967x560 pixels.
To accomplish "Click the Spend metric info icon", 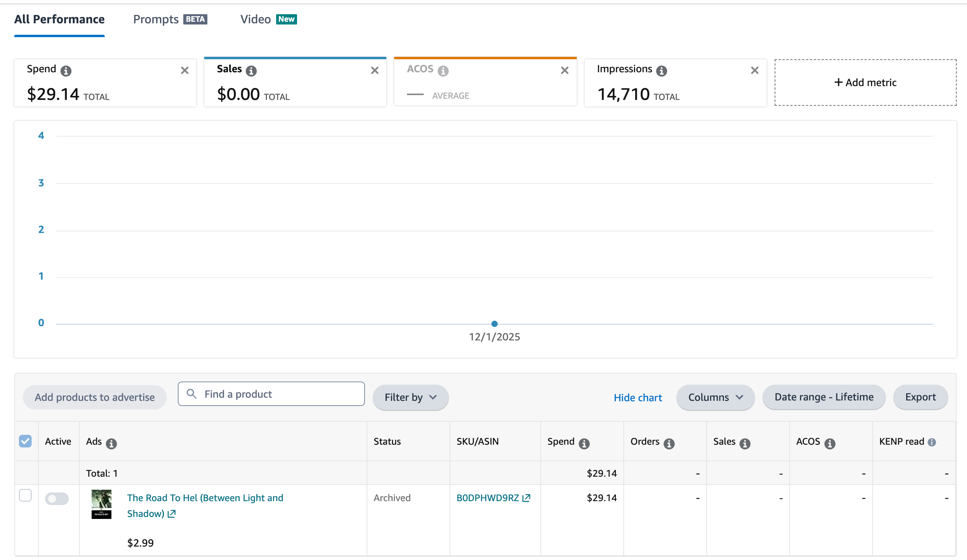I will (x=66, y=71).
